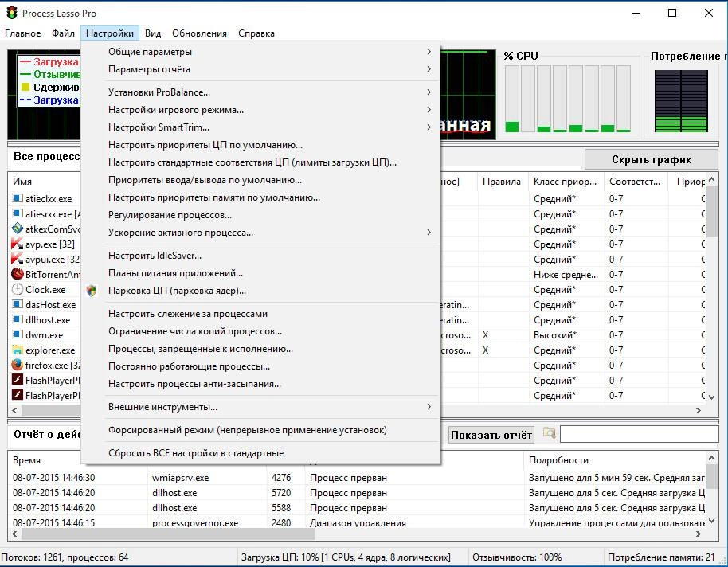Click the Показать отчёт button

pyautogui.click(x=491, y=435)
